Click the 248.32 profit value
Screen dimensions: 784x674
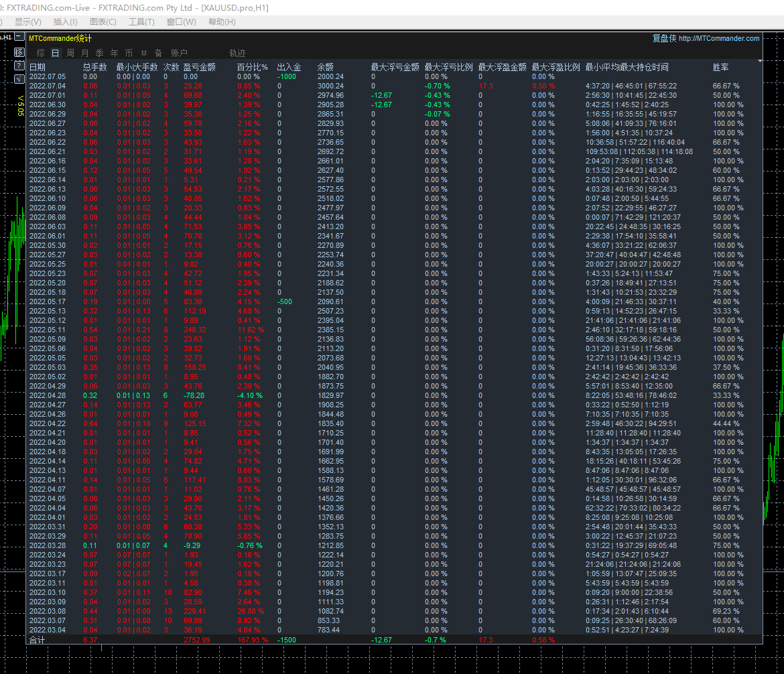[195, 330]
